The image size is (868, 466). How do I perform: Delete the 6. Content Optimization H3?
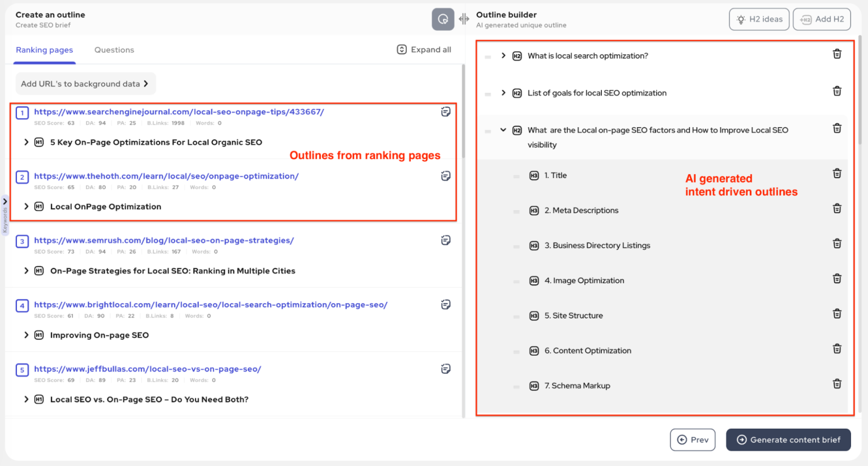click(x=837, y=349)
